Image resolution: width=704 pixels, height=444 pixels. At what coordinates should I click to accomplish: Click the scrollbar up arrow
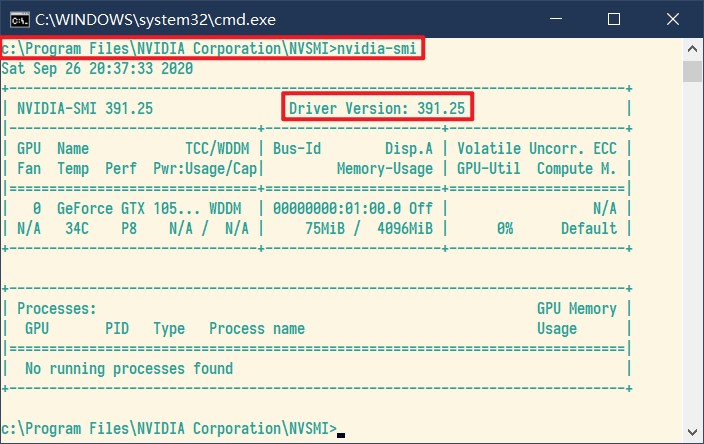click(692, 48)
